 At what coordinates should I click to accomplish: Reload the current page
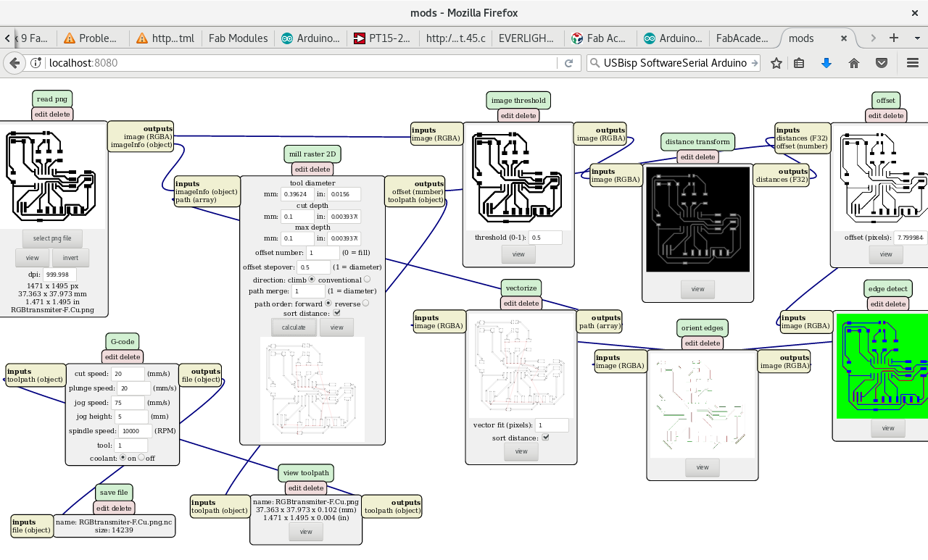[x=569, y=63]
